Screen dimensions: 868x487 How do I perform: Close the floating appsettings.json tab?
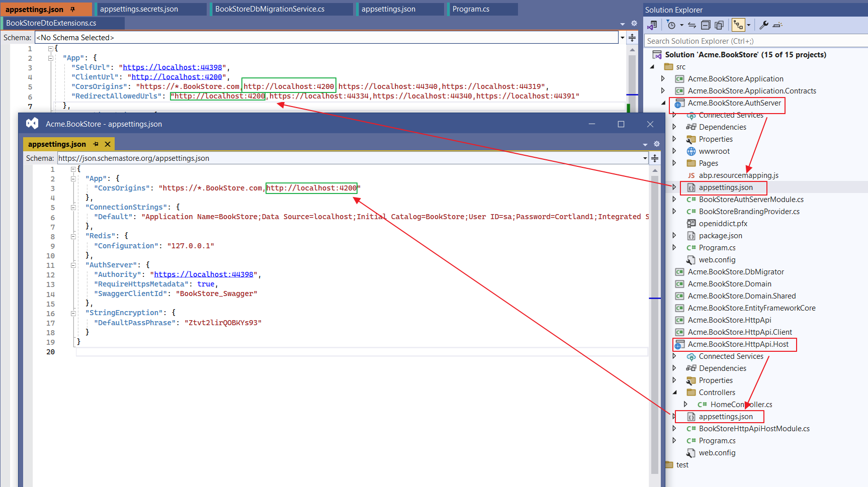[x=108, y=144]
